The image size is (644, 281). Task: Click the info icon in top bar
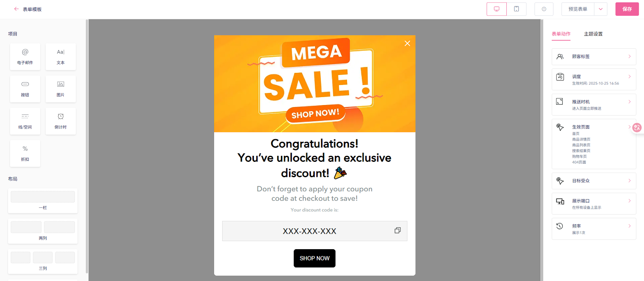[544, 9]
